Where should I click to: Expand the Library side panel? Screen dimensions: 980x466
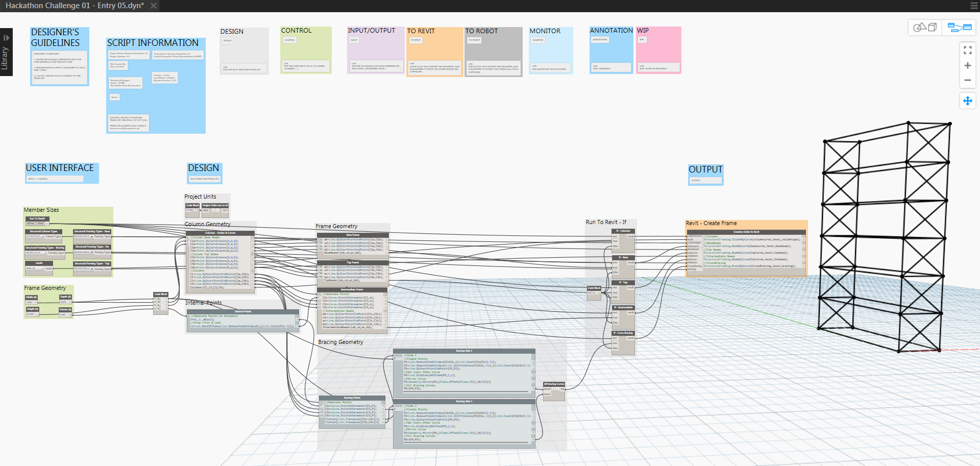pyautogui.click(x=6, y=52)
